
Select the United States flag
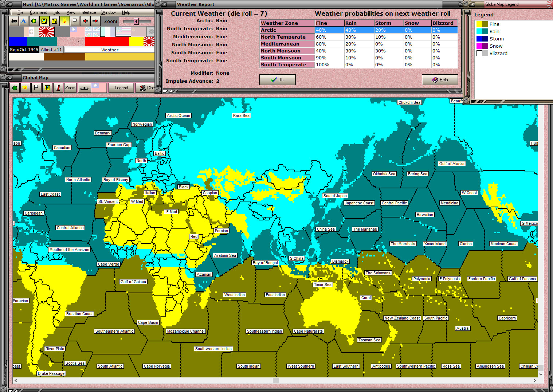[123, 32]
